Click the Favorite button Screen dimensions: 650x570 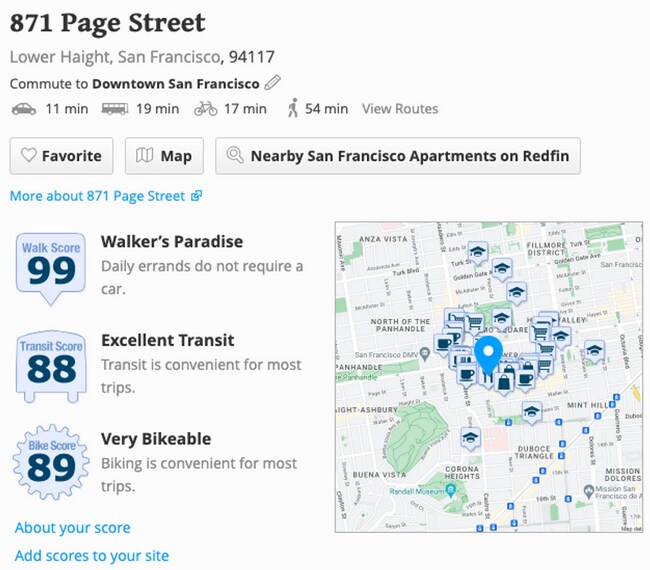pyautogui.click(x=61, y=156)
